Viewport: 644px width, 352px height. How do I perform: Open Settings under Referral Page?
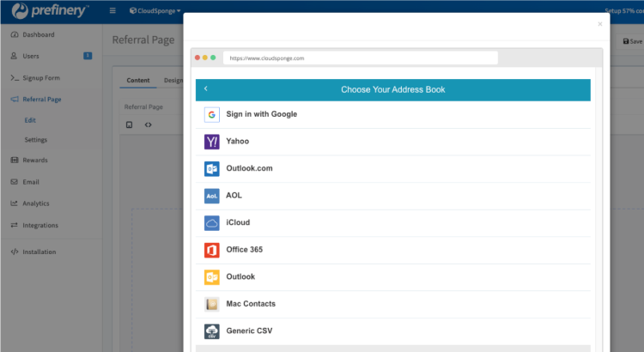click(36, 140)
